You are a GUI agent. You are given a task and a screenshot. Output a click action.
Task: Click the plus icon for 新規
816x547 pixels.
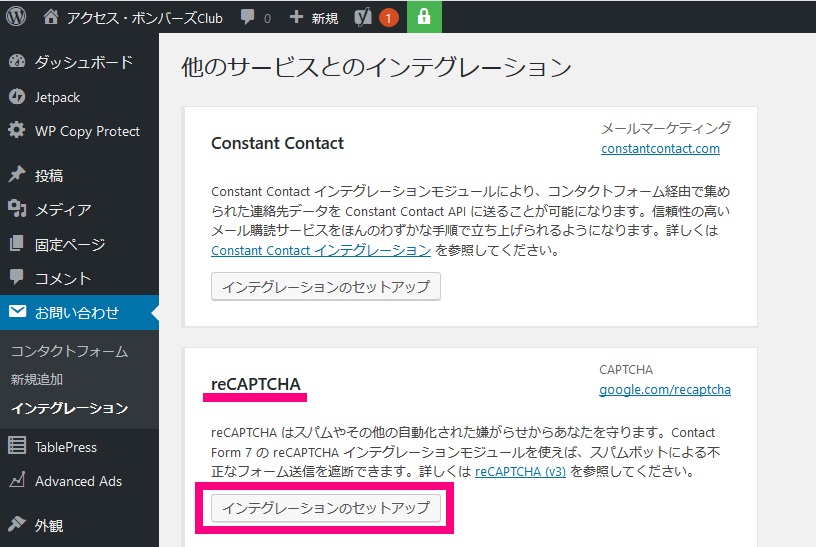pos(296,17)
